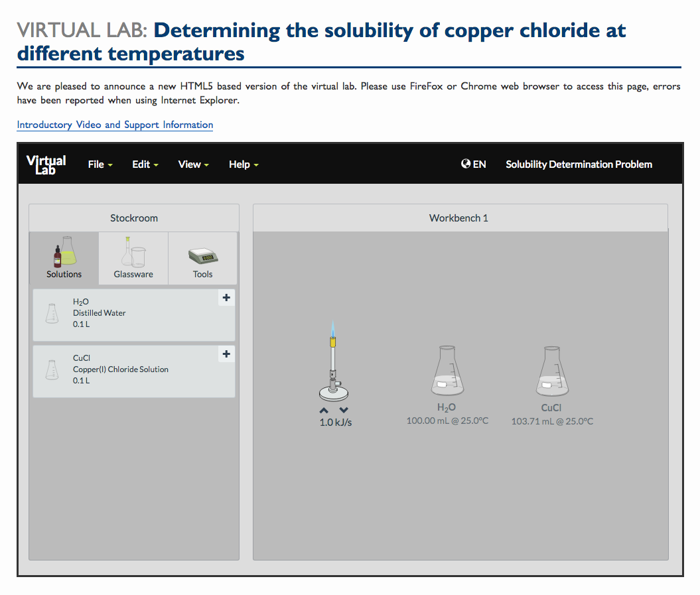The width and height of the screenshot is (700, 595).
Task: Add Distilled Water using its plus button
Action: coord(226,298)
